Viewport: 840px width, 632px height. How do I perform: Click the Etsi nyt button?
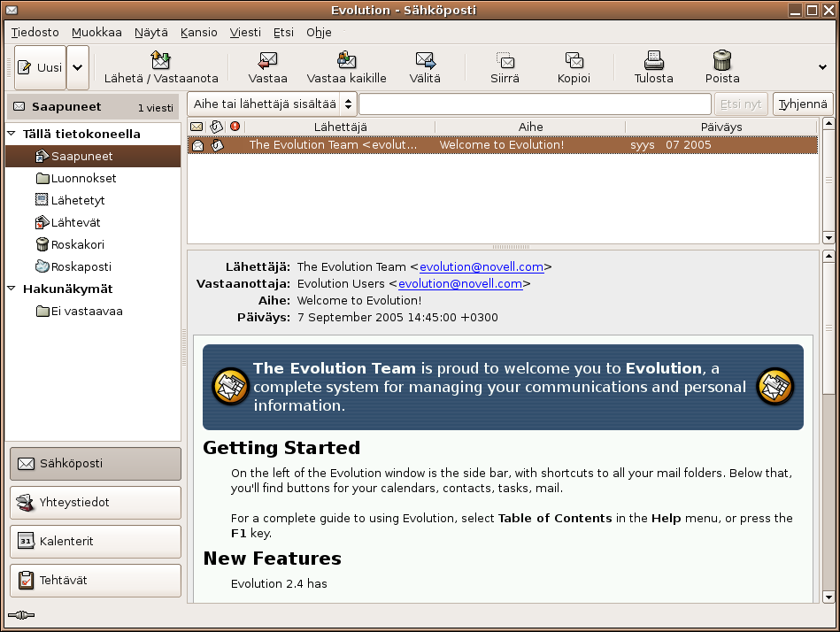741,104
